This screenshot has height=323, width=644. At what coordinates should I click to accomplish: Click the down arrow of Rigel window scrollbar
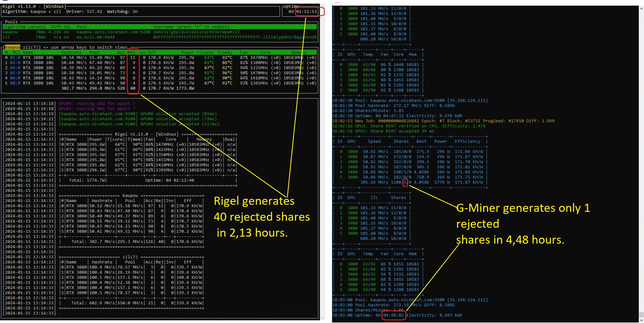point(323,318)
